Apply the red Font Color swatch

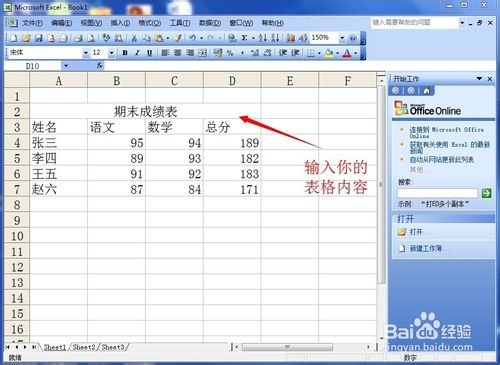[347, 53]
